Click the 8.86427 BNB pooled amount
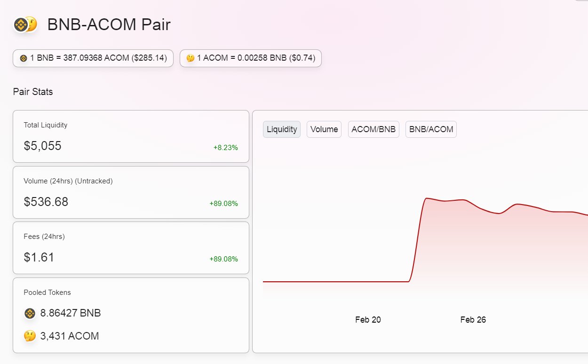 click(x=71, y=313)
